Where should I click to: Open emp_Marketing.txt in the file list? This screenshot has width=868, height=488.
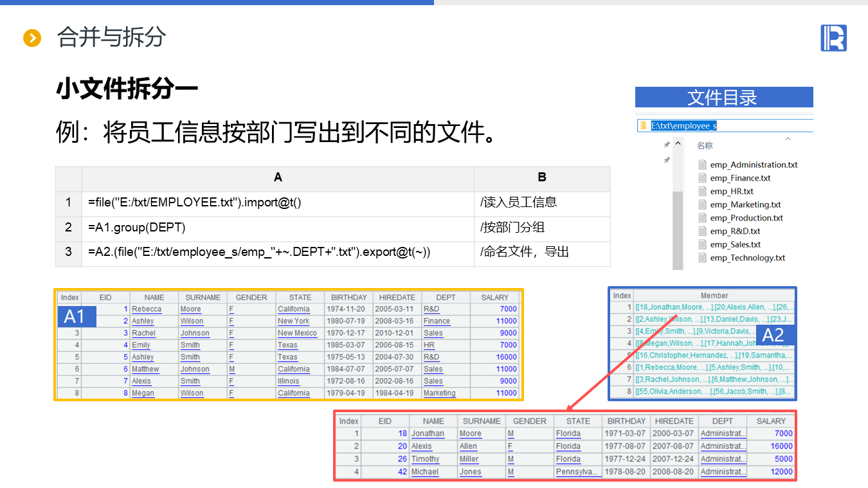[x=745, y=204]
